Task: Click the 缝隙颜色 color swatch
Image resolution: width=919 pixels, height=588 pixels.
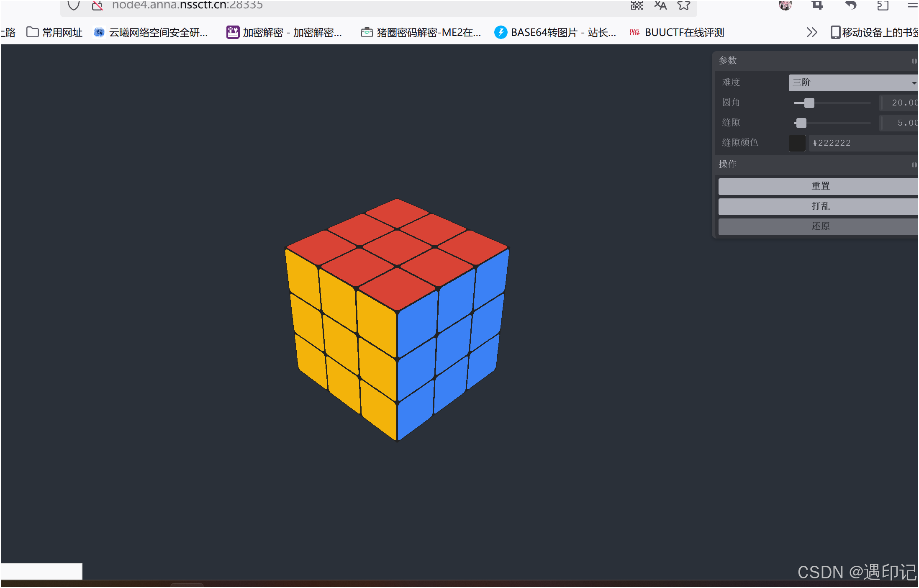Action: click(x=797, y=143)
